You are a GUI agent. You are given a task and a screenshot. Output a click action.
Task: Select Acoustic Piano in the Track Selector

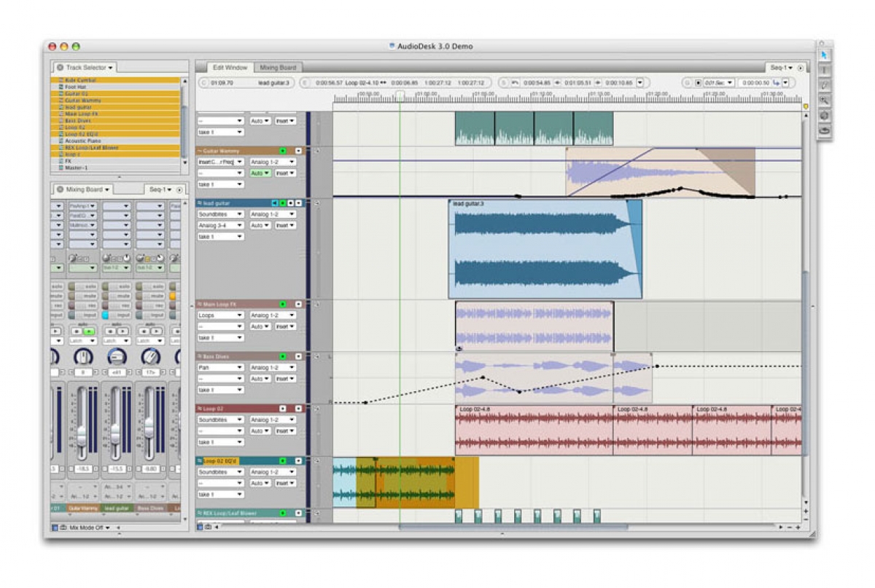click(117, 141)
